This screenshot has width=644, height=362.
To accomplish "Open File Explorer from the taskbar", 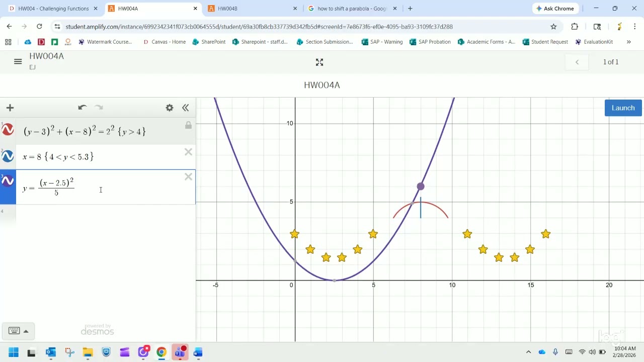I will click(88, 352).
